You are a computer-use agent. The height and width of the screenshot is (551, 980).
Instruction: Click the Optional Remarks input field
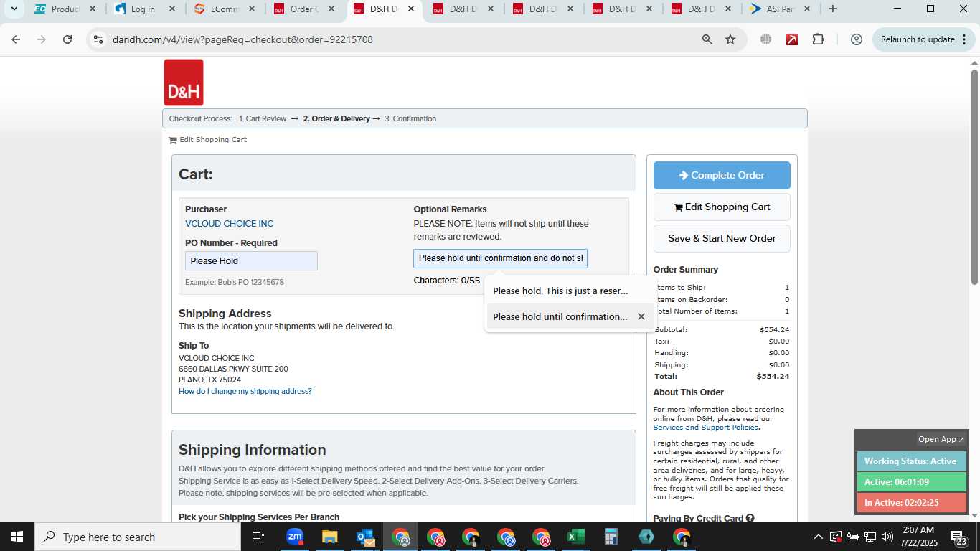[500, 258]
